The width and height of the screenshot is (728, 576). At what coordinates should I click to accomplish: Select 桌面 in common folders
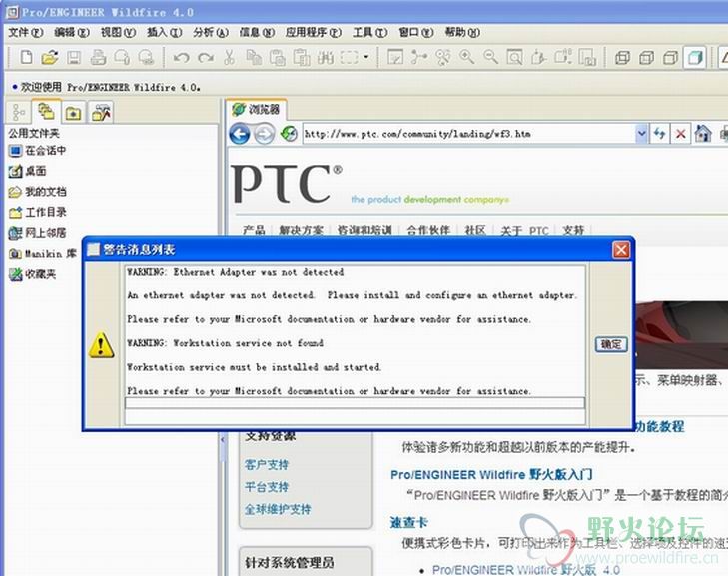[x=27, y=171]
